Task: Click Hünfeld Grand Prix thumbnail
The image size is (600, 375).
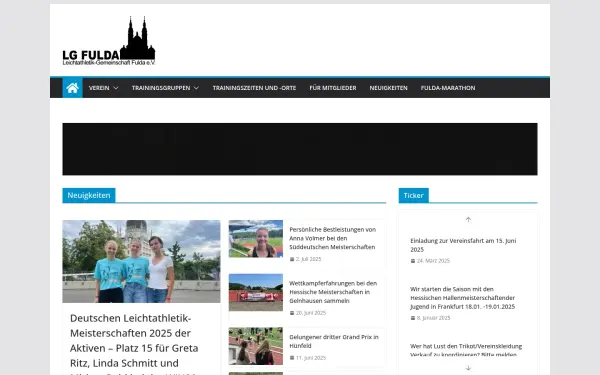Action: pyautogui.click(x=256, y=346)
